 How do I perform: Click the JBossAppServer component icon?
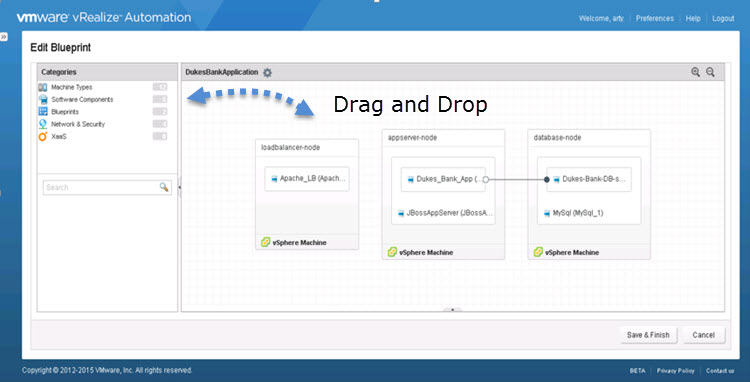tap(400, 214)
